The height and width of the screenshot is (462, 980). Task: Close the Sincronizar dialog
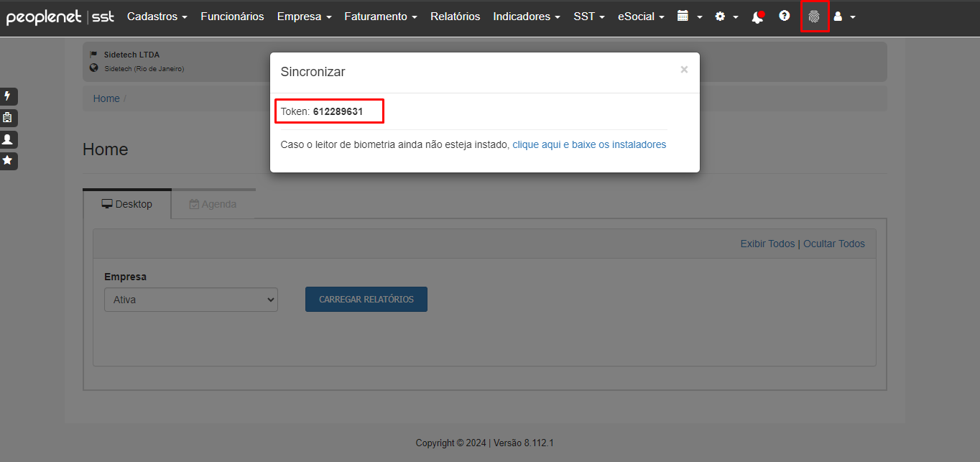point(684,70)
